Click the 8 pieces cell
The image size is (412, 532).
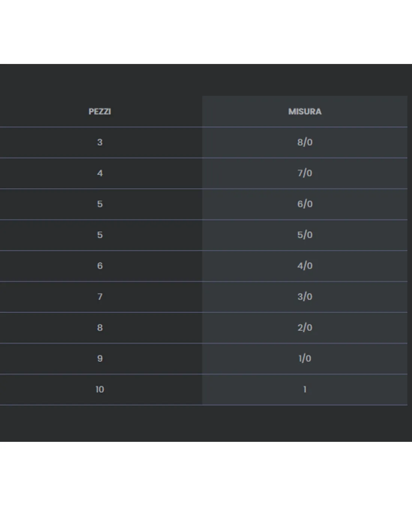[x=100, y=327]
